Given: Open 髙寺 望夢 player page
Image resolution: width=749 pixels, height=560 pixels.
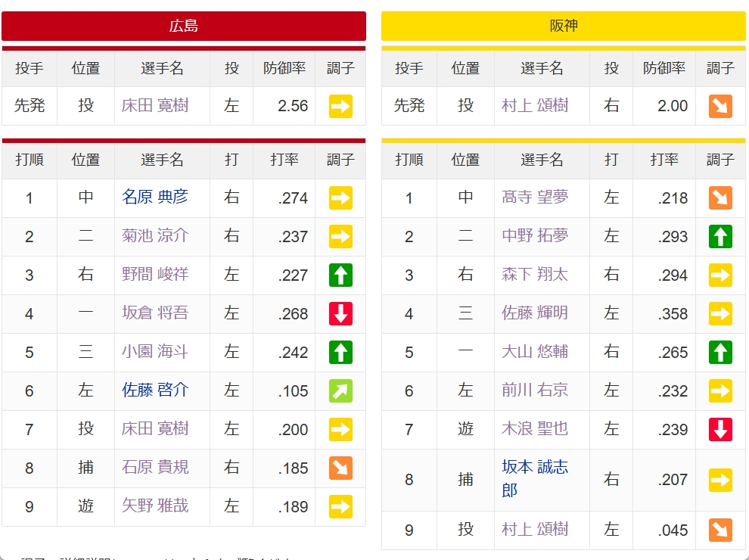Looking at the screenshot, I should pos(535,197).
